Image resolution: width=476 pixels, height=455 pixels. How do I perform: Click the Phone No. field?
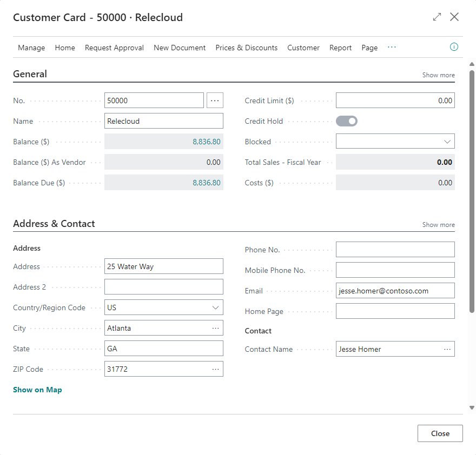click(395, 250)
